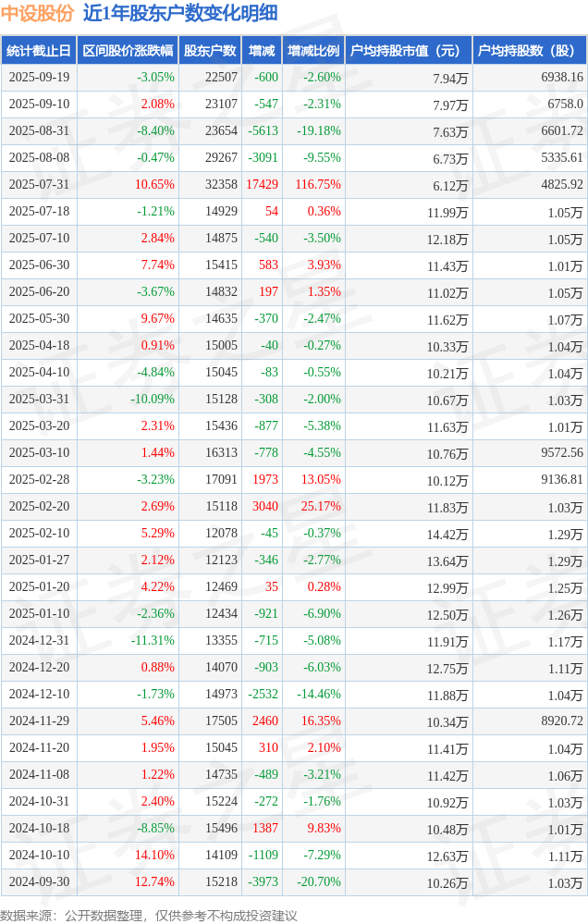Click the 近1年股东户数变化明细 heading text

179,14
